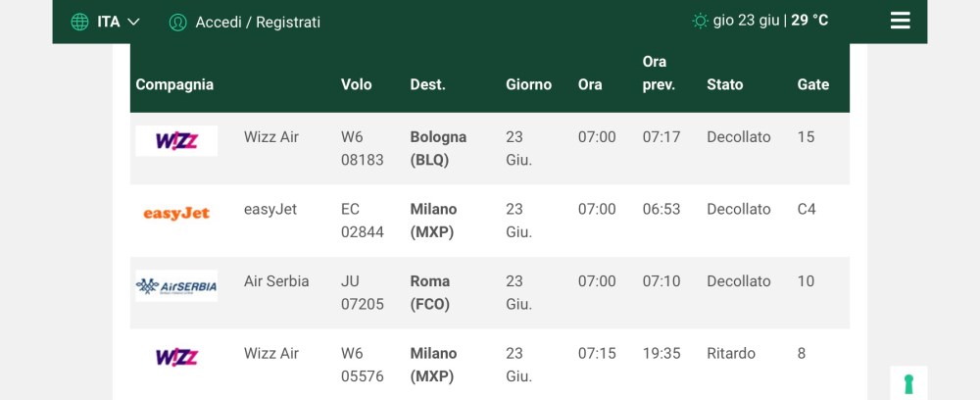Click the Compagnia column header

click(x=174, y=84)
